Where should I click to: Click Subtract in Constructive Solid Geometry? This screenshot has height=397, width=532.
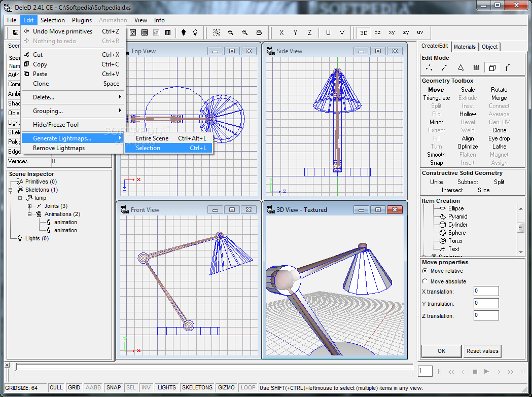[468, 182]
